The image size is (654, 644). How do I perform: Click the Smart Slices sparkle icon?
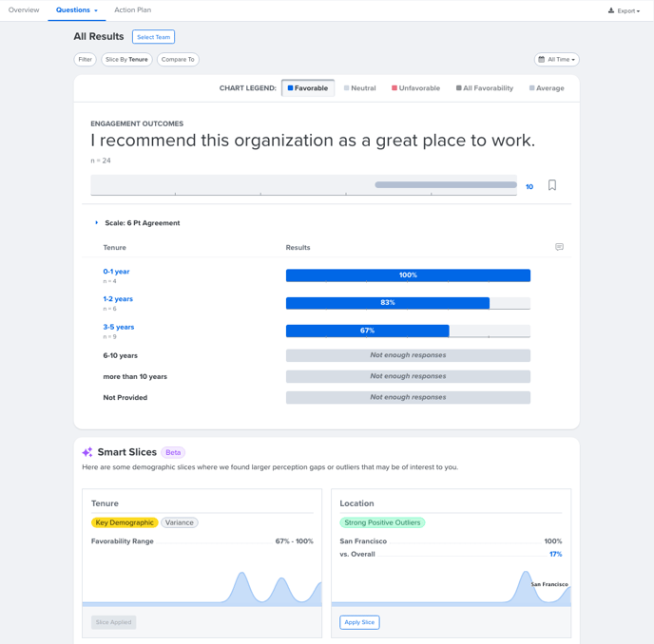coord(87,452)
